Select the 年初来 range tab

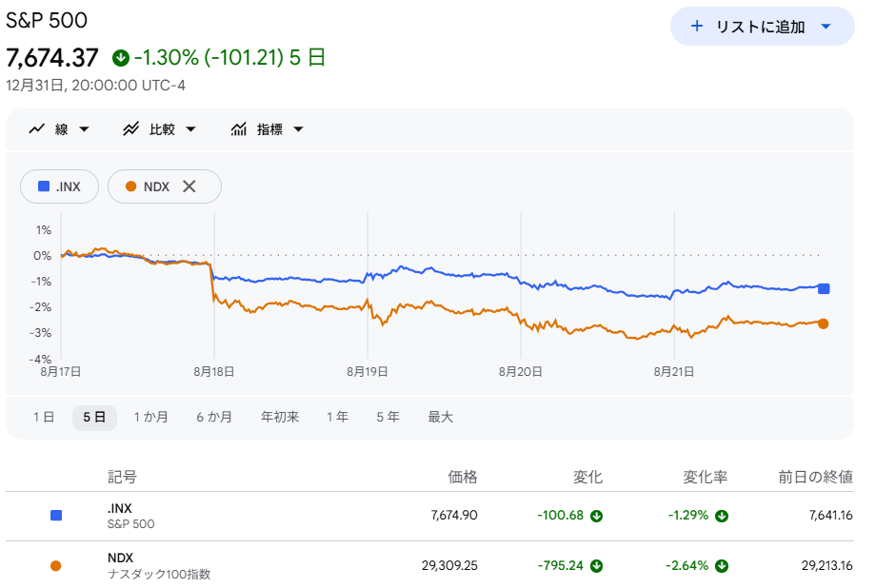pyautogui.click(x=280, y=418)
